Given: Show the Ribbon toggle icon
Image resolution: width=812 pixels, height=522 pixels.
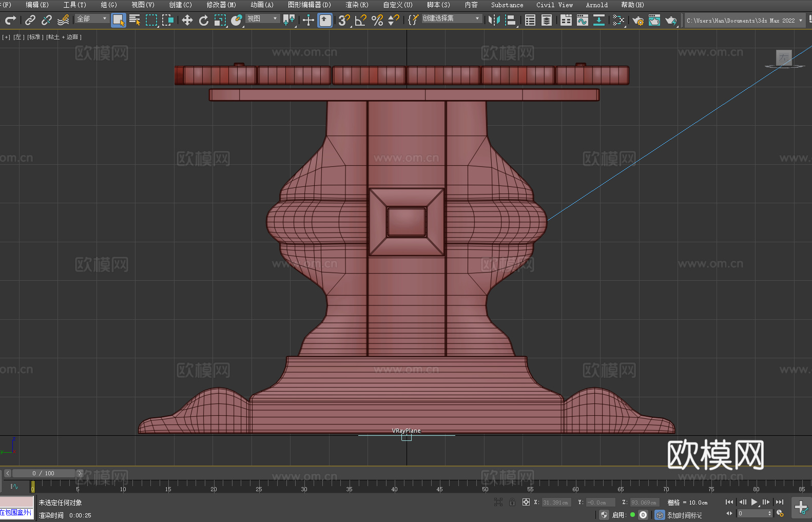Looking at the screenshot, I should click(566, 20).
